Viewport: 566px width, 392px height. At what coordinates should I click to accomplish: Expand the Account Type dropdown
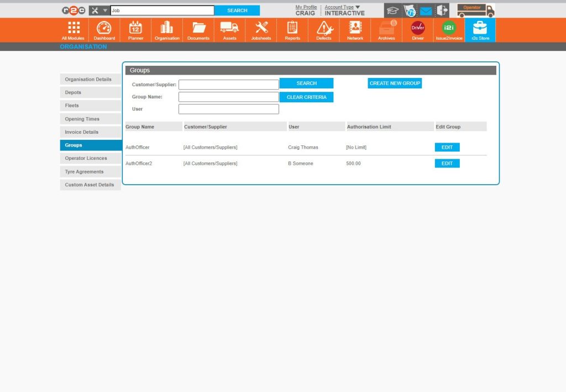[x=341, y=7]
